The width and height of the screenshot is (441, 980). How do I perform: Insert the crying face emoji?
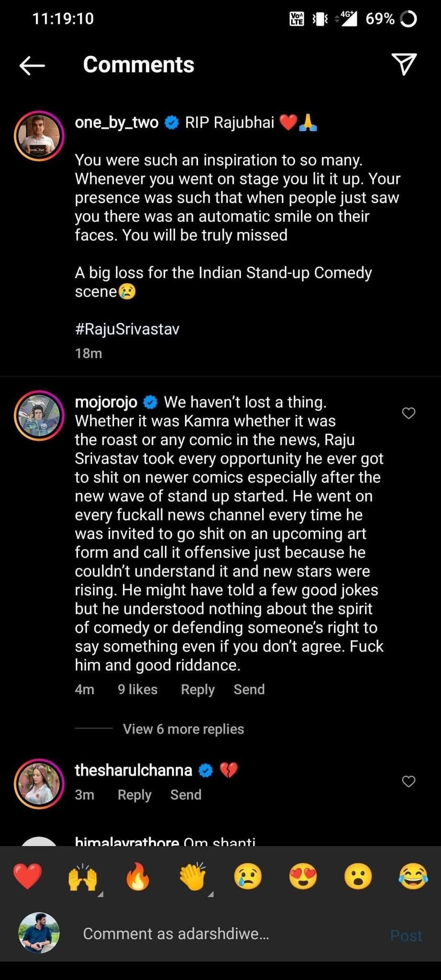tap(248, 877)
